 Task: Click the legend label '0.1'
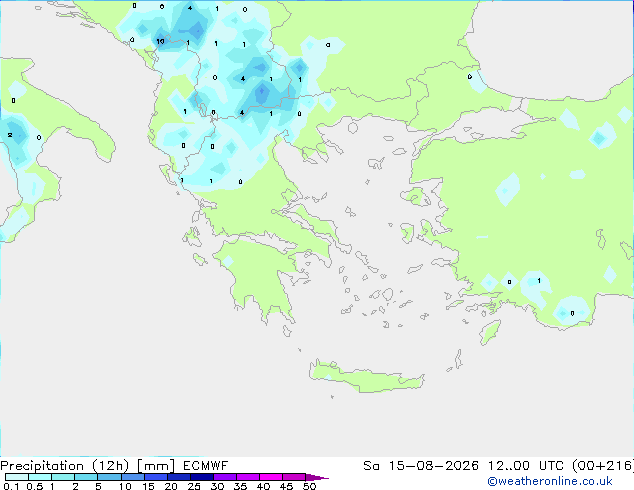[11, 486]
